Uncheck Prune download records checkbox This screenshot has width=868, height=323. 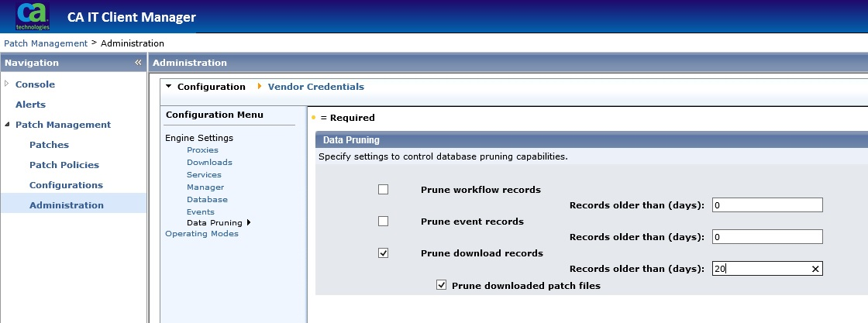click(383, 253)
